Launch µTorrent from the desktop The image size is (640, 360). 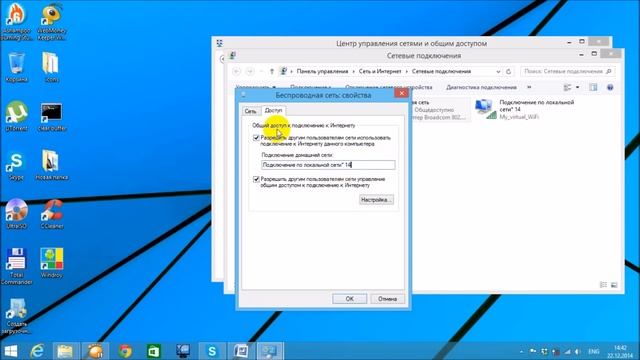point(16,116)
